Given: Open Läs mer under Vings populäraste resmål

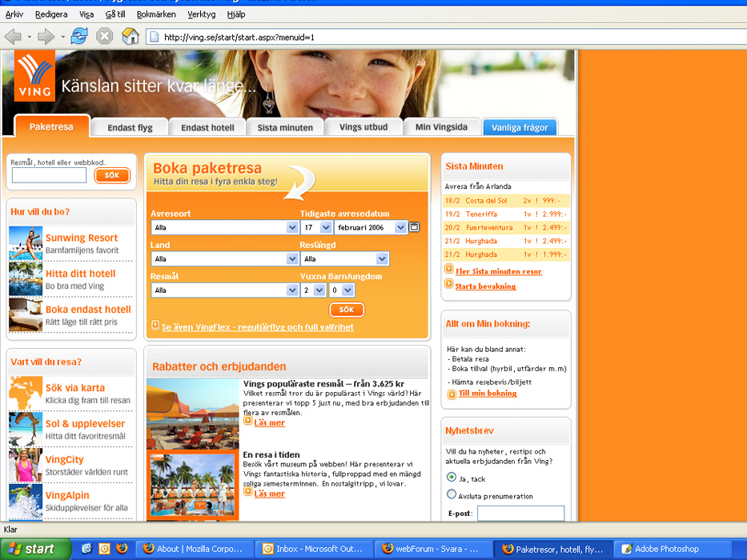Looking at the screenshot, I should [x=269, y=423].
